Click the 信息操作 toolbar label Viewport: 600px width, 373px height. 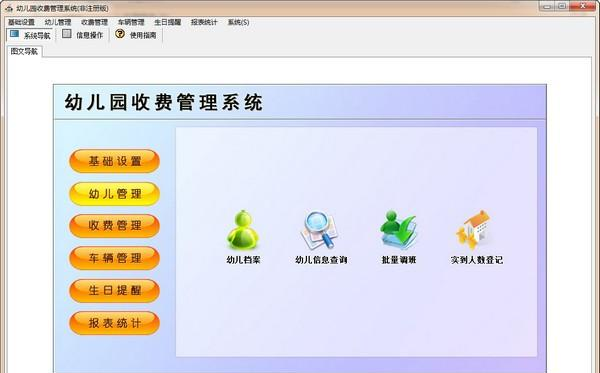click(90, 35)
